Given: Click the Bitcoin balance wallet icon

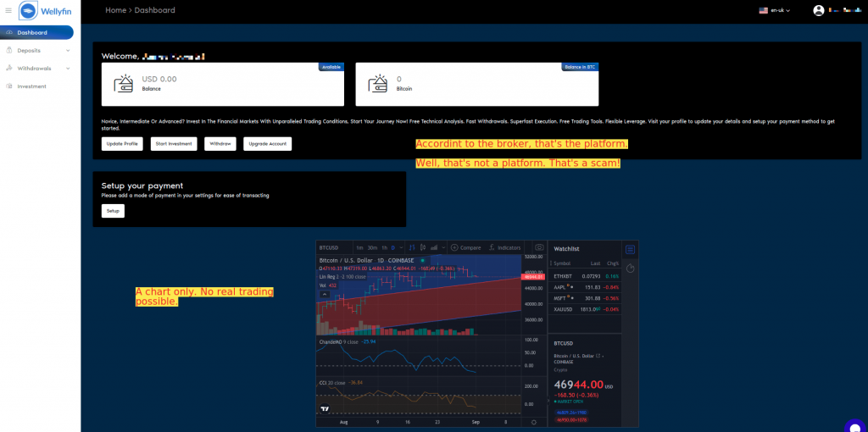Looking at the screenshot, I should coord(379,84).
